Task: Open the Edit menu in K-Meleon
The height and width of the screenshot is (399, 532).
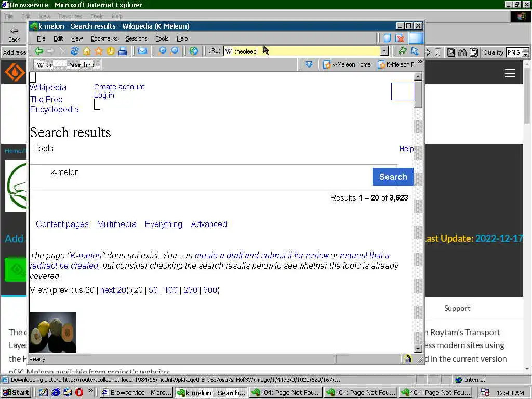Action: pyautogui.click(x=58, y=38)
